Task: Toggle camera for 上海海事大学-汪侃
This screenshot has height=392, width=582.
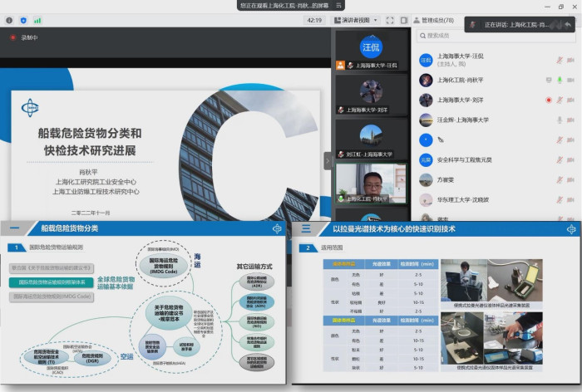Action: click(x=570, y=60)
